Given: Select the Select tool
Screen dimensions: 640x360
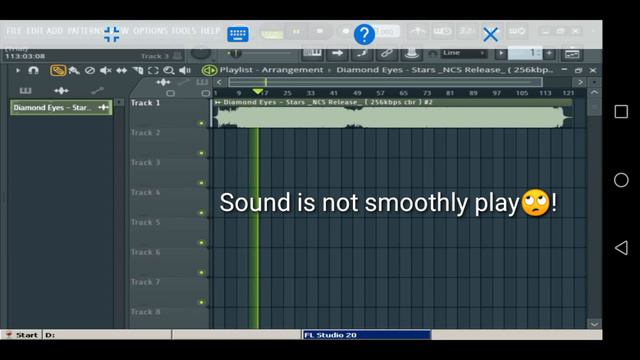Looking at the screenshot, I should coord(153,71).
